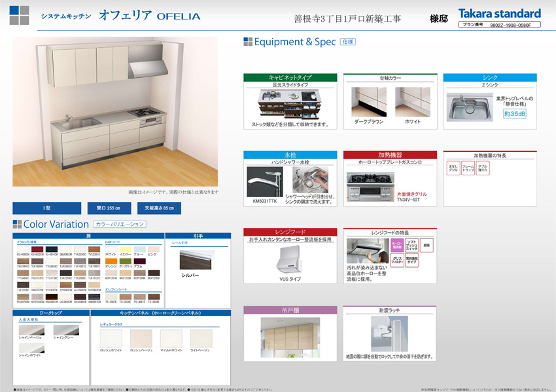The height and width of the screenshot is (392, 556).
Task: Click the 仕様 tag next to Equipment & Spec
Action: [347, 42]
